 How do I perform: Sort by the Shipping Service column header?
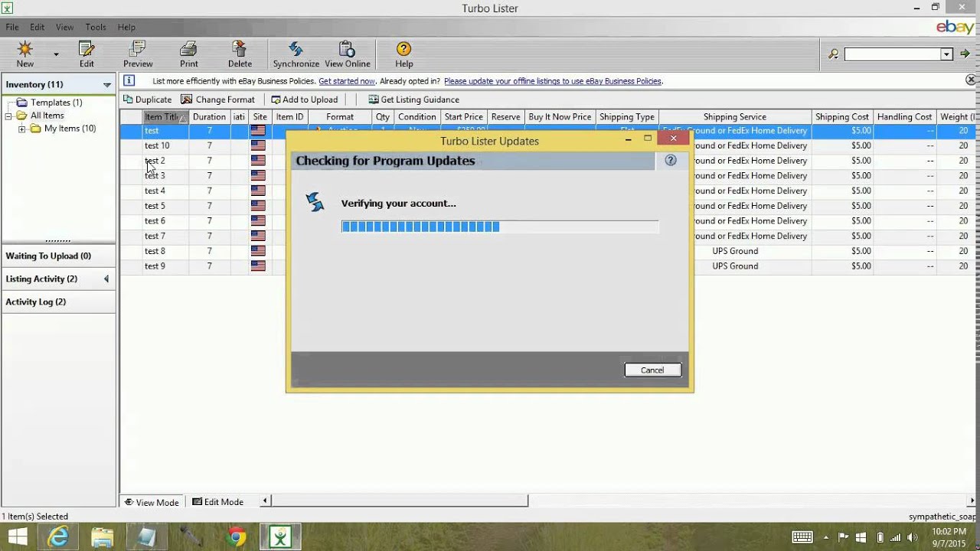[x=734, y=117]
